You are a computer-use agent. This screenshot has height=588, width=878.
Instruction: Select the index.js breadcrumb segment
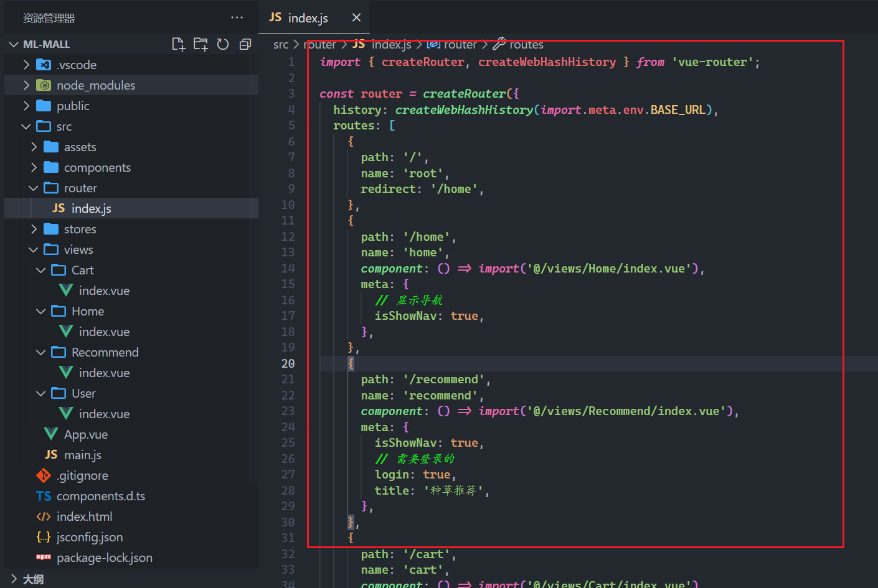392,44
